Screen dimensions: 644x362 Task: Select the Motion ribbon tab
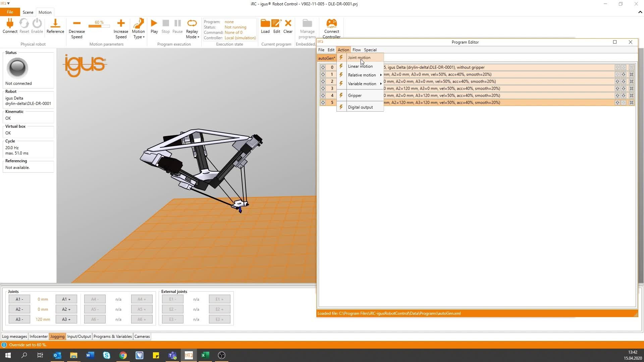click(x=45, y=12)
